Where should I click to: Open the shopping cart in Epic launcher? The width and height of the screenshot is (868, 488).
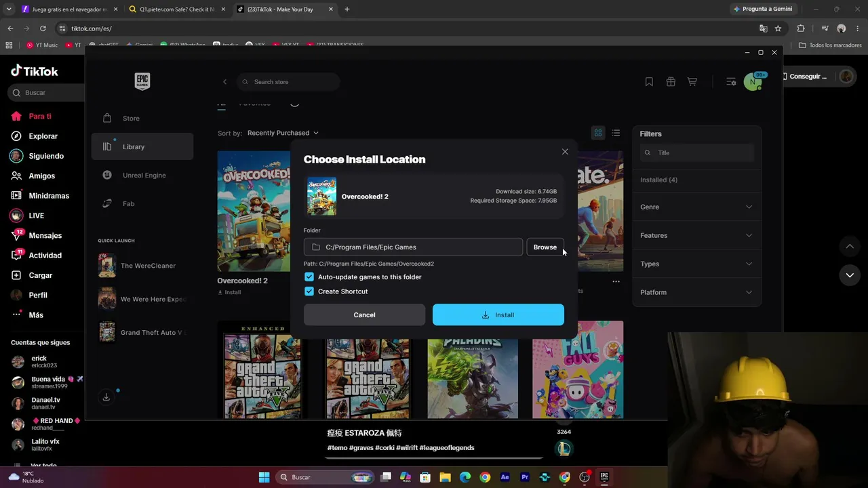[692, 82]
